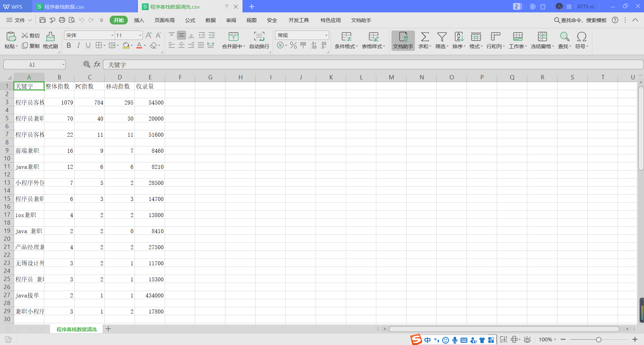Open the fill color bucket

pos(126,45)
